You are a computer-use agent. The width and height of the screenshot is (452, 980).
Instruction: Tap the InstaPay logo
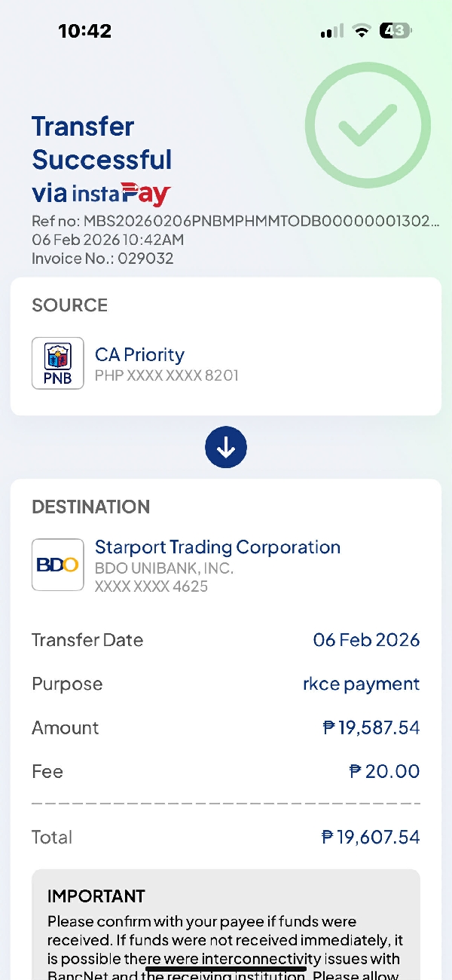coord(121,194)
